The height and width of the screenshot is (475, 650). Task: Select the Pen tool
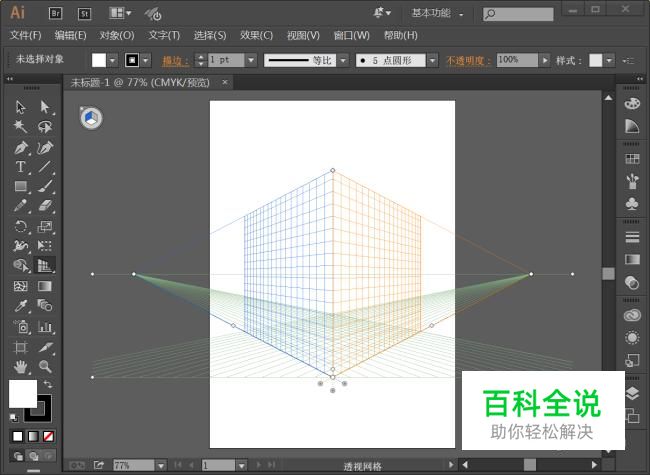pyautogui.click(x=21, y=147)
